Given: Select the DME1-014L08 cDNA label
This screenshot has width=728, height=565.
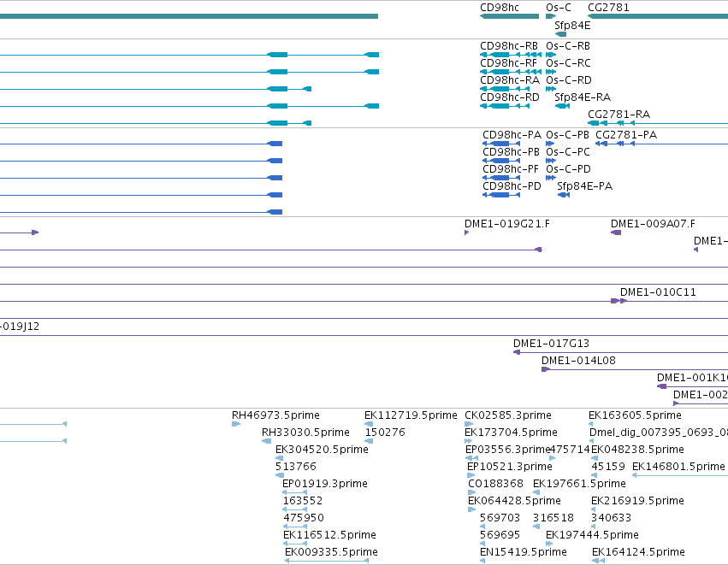Looking at the screenshot, I should point(578,361).
